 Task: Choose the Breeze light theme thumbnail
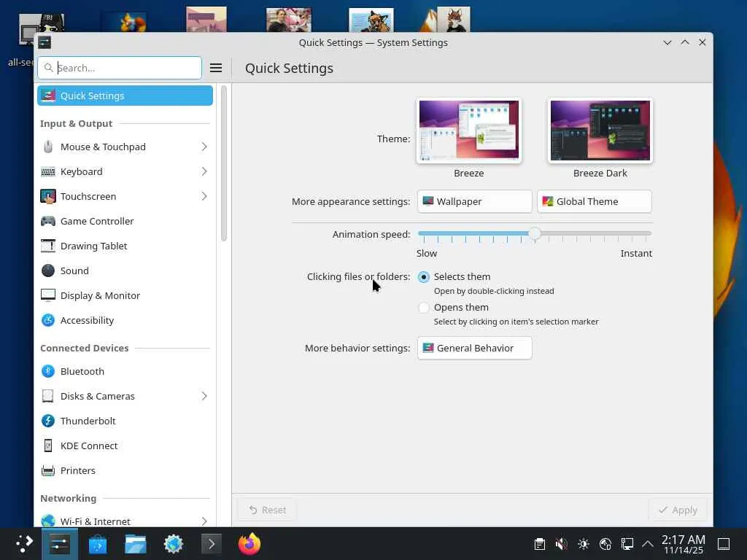[x=469, y=131]
